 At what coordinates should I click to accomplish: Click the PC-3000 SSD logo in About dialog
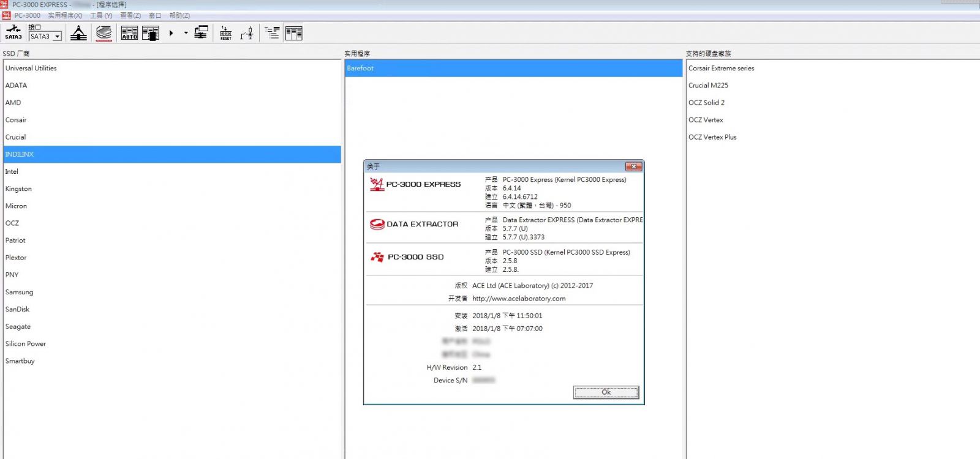[x=407, y=257]
